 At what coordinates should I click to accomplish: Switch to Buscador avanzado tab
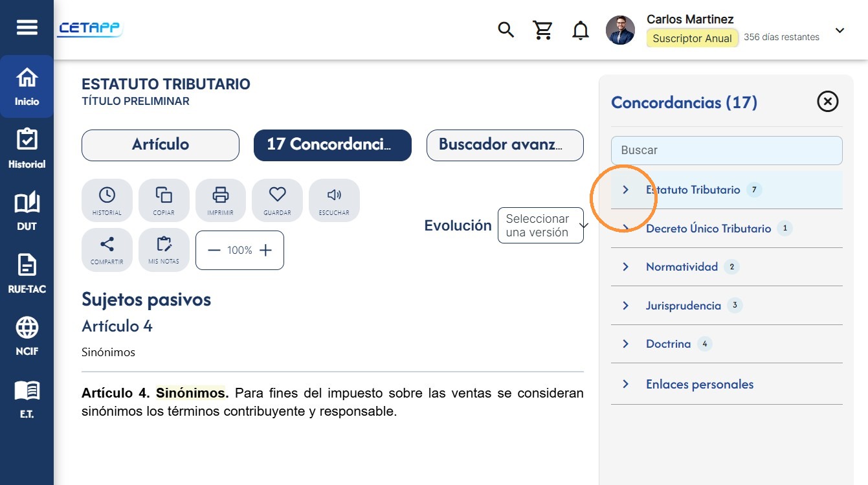(x=505, y=145)
